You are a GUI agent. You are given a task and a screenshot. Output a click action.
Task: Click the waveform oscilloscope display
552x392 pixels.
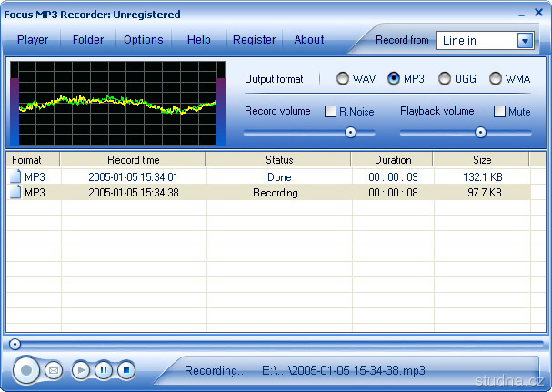tap(117, 103)
